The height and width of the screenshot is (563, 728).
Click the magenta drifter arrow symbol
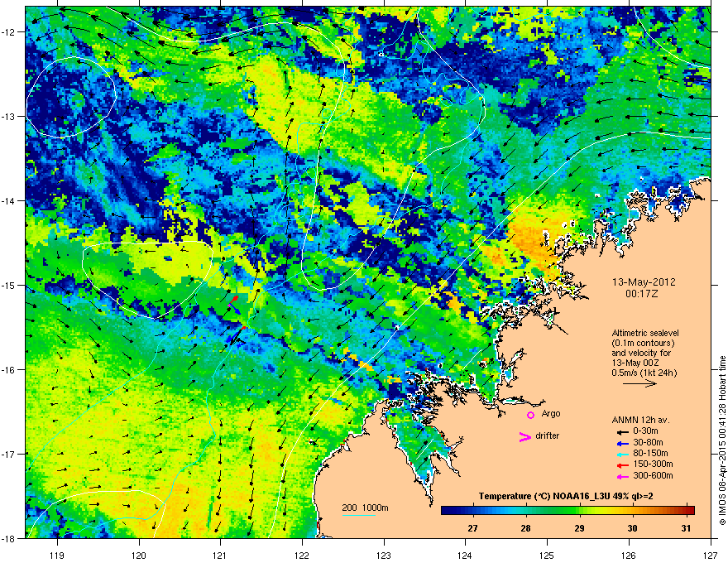click(x=524, y=436)
